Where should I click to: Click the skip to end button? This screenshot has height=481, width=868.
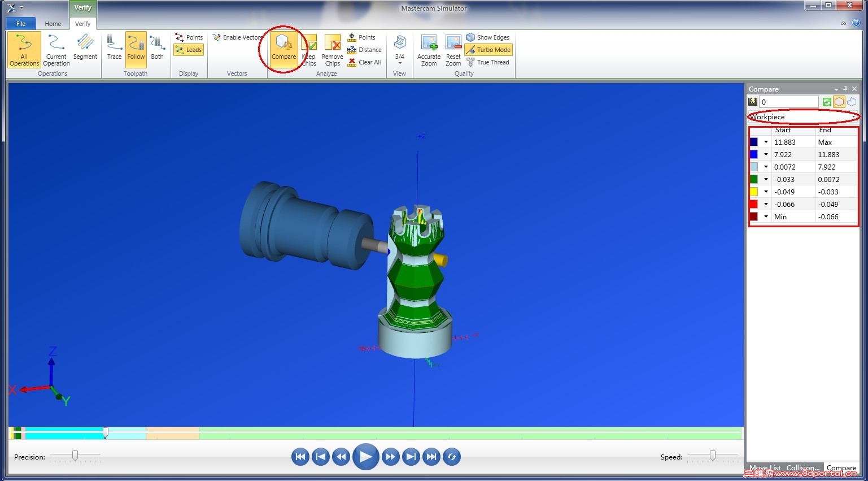coord(431,457)
